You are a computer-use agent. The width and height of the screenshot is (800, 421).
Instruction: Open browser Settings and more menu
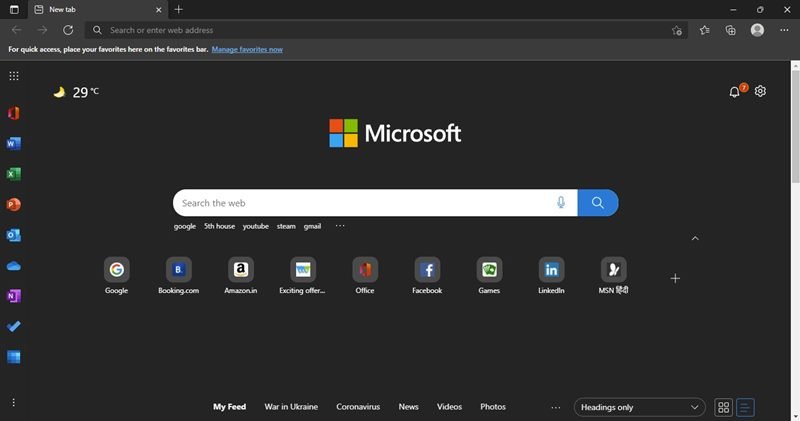(x=784, y=30)
